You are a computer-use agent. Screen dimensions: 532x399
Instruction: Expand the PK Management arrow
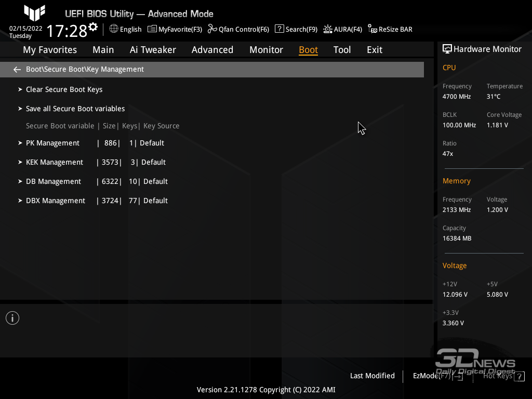pos(20,143)
